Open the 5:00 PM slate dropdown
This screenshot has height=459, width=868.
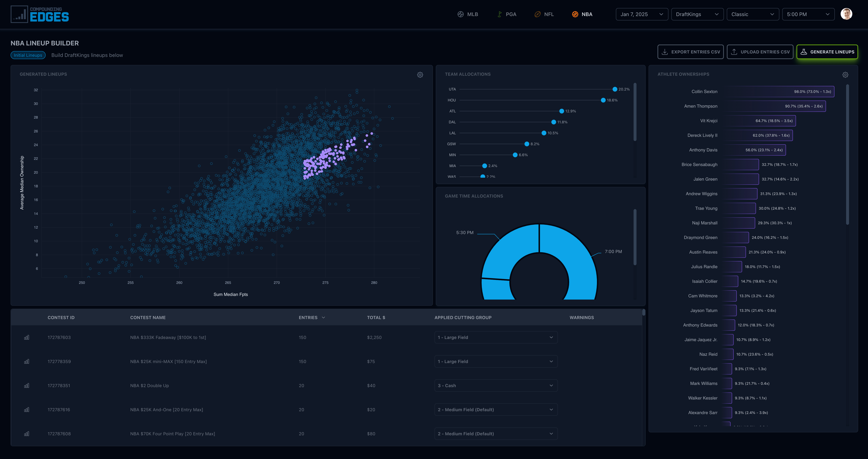(x=808, y=14)
